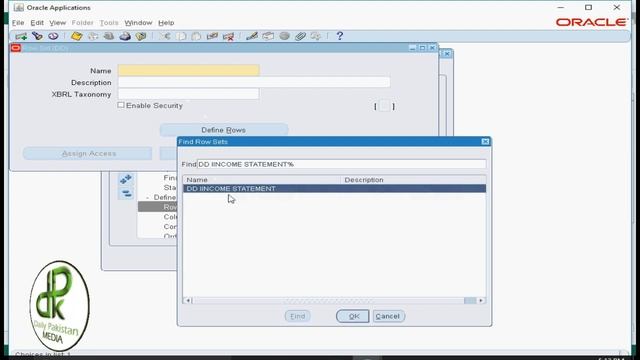Click the Paste toolbar icon

coord(196,36)
